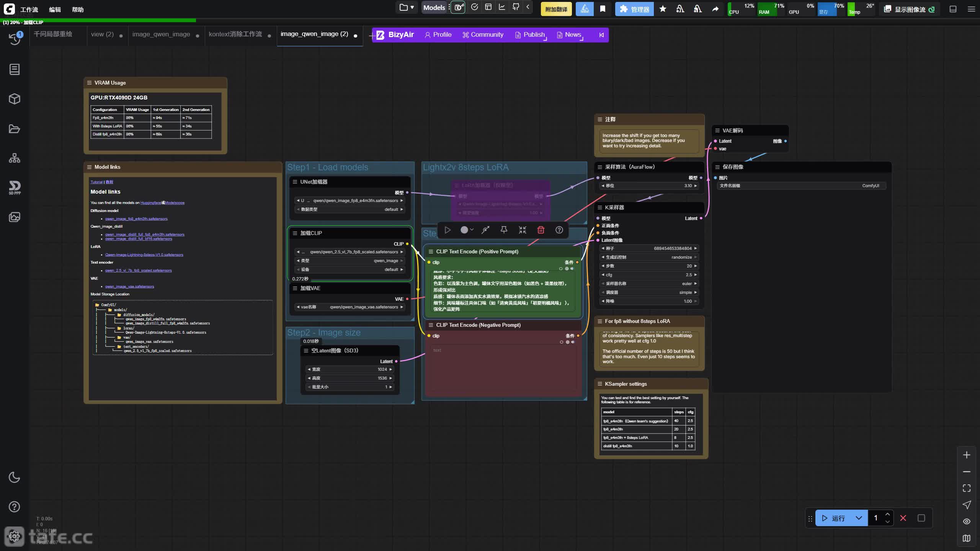Image resolution: width=980 pixels, height=551 pixels.
Task: Adjust 移位 shift 3.10 slider
Action: tap(649, 186)
